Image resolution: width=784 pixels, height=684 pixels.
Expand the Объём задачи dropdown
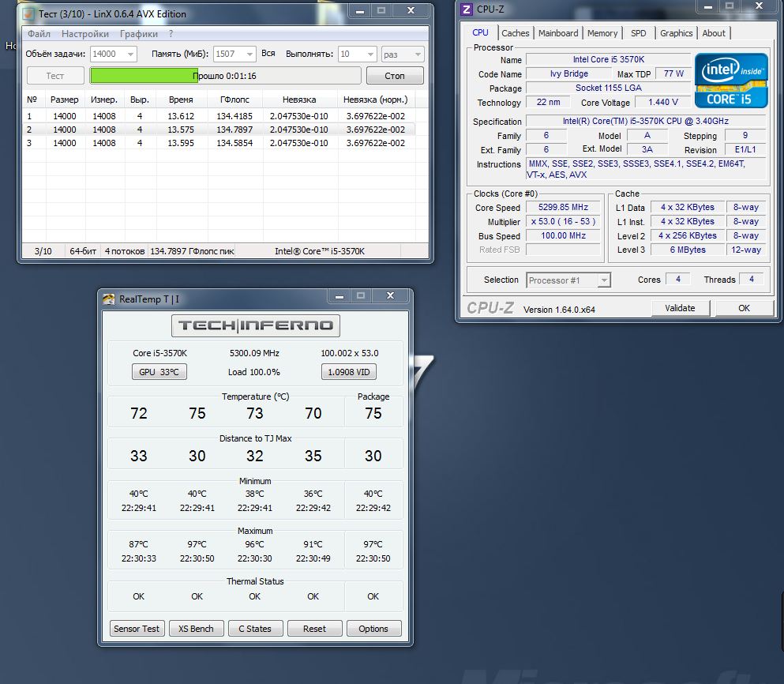(x=130, y=54)
